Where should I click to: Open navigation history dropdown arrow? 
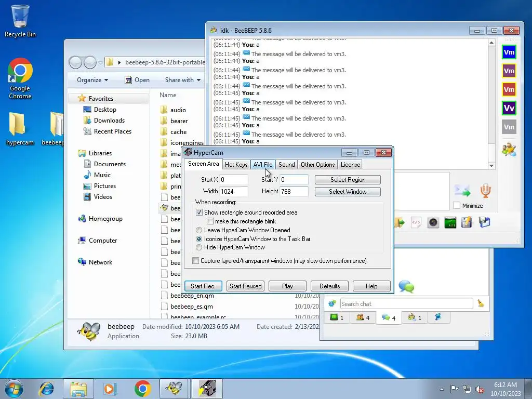(100, 62)
